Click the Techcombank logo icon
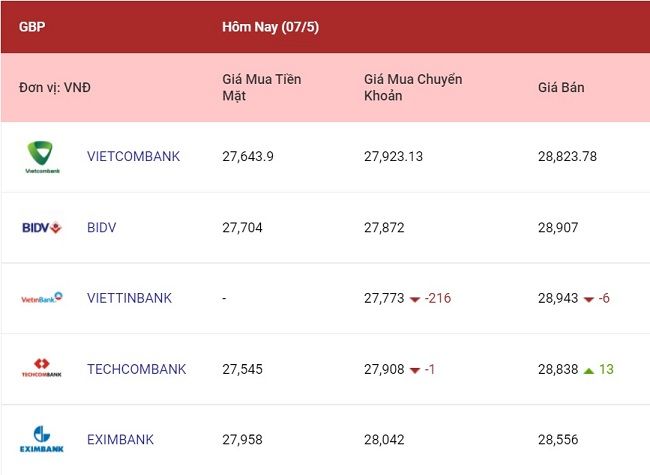 click(x=41, y=368)
